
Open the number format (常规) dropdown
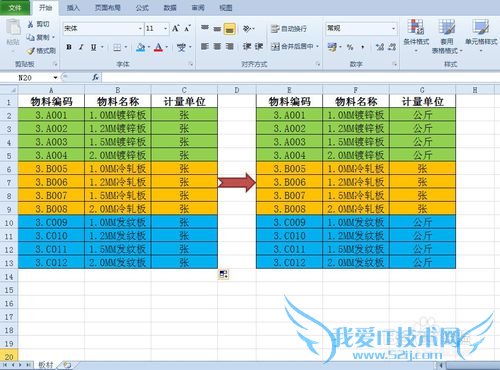[393, 29]
